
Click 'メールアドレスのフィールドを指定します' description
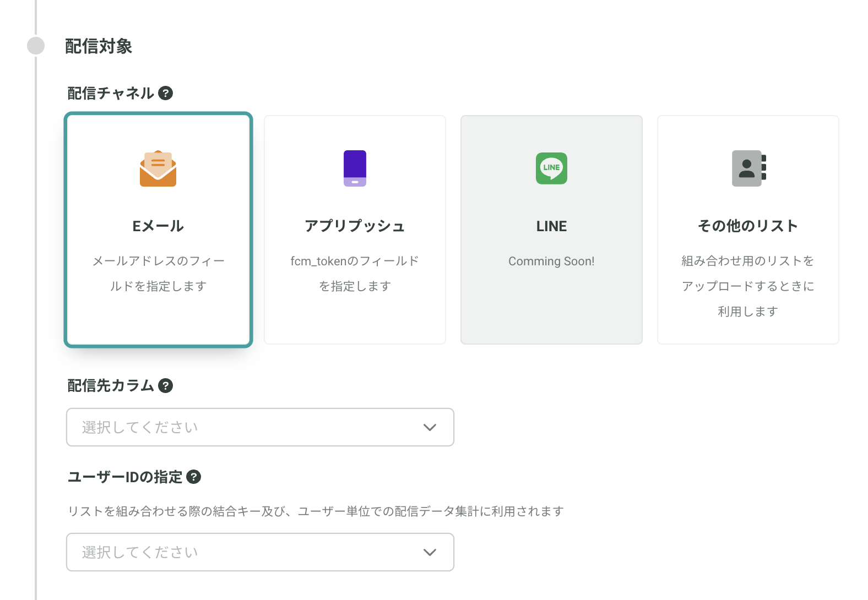click(x=158, y=274)
